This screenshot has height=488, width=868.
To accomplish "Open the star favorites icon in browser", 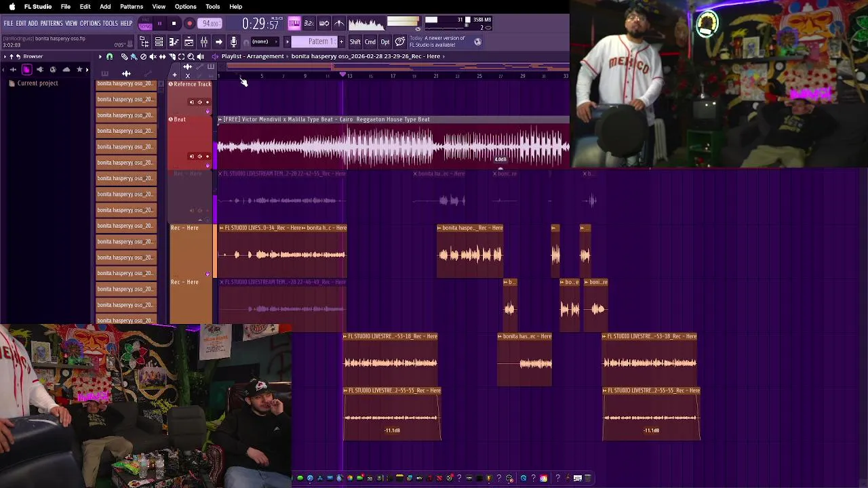I will pos(79,70).
